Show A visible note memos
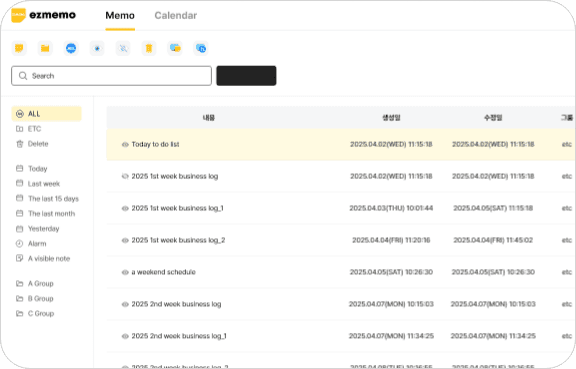Image resolution: width=576 pixels, height=369 pixels. click(49, 258)
